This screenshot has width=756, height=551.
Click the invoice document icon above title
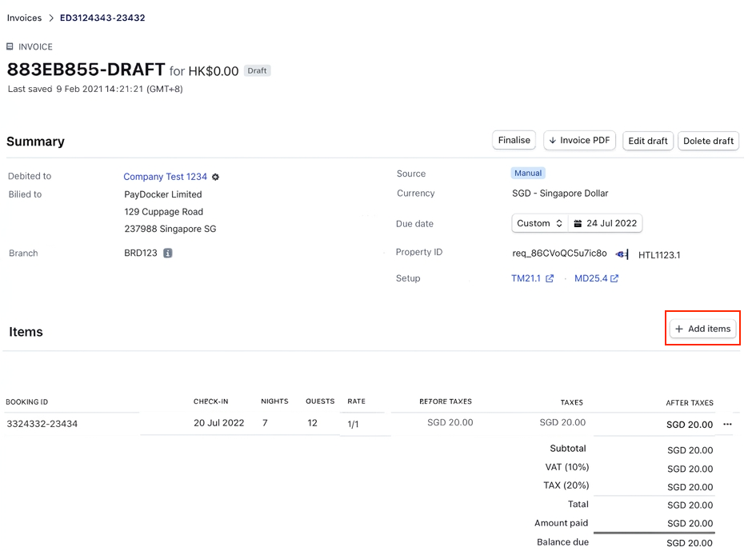pyautogui.click(x=10, y=46)
